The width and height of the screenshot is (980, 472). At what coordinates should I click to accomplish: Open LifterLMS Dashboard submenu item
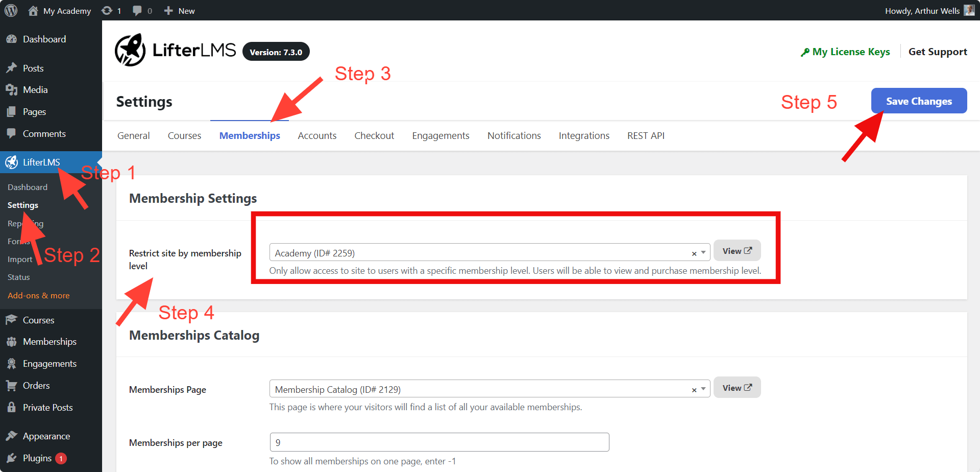[28, 187]
